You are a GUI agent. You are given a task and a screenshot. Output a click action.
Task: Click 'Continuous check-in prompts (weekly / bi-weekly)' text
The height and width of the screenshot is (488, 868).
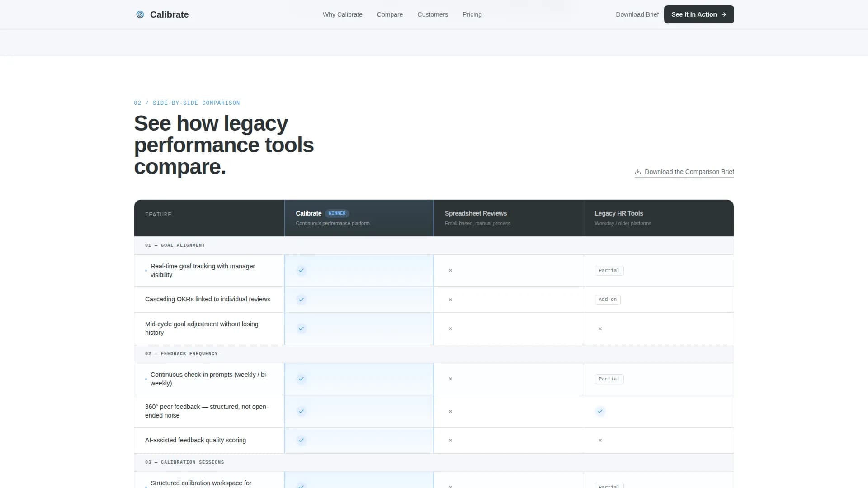tap(209, 379)
